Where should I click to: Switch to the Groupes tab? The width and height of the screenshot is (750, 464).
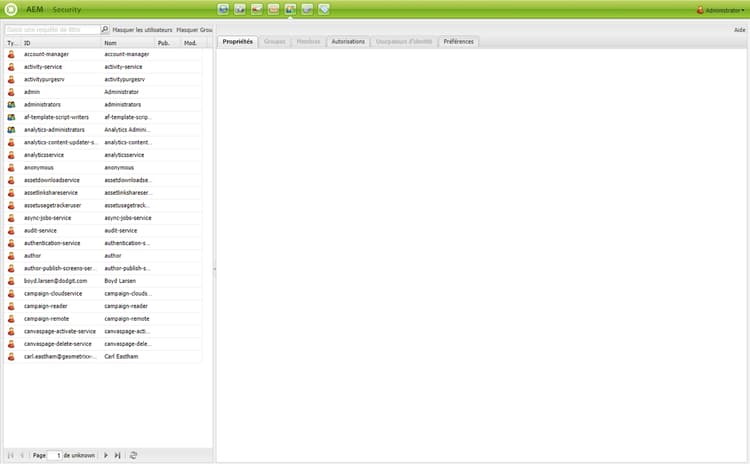coord(275,42)
